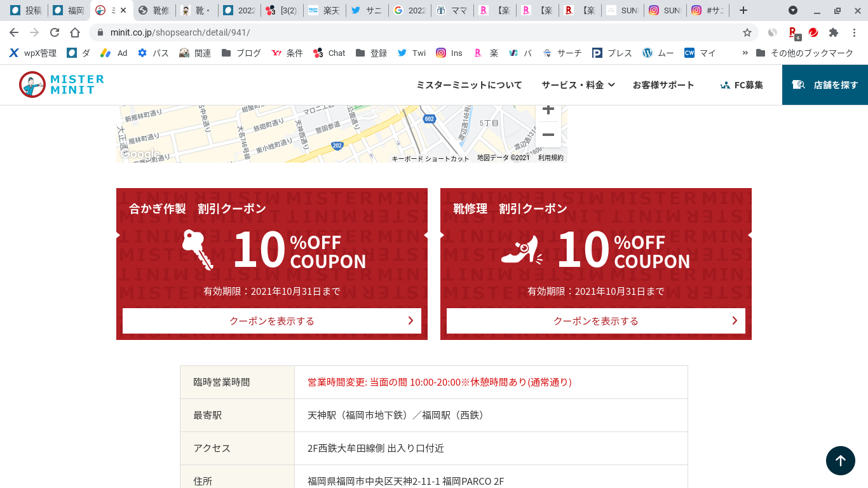Click the Mister Minit logo

tap(62, 85)
